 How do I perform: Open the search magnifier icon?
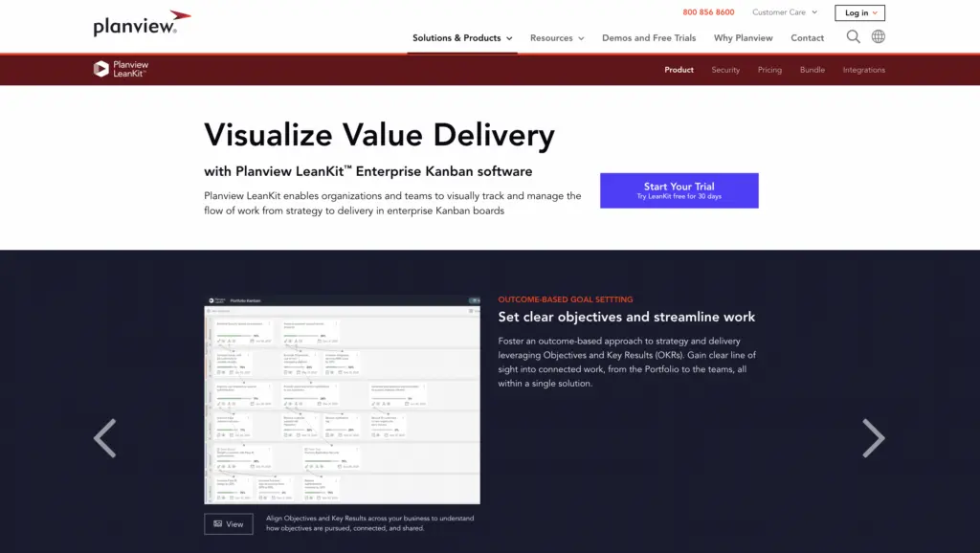tap(853, 37)
